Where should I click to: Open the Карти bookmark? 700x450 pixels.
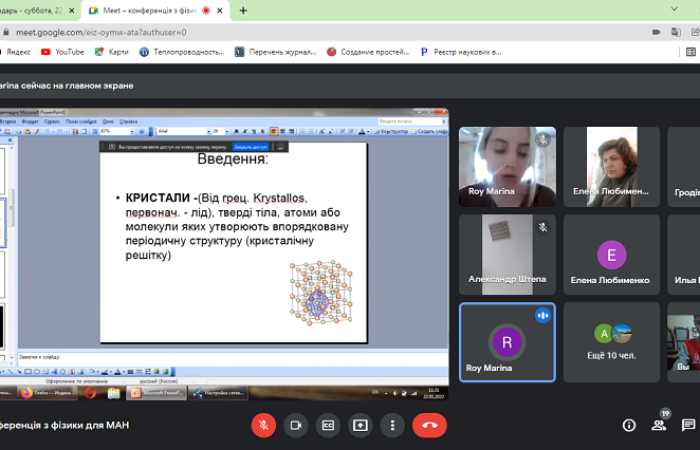(112, 51)
